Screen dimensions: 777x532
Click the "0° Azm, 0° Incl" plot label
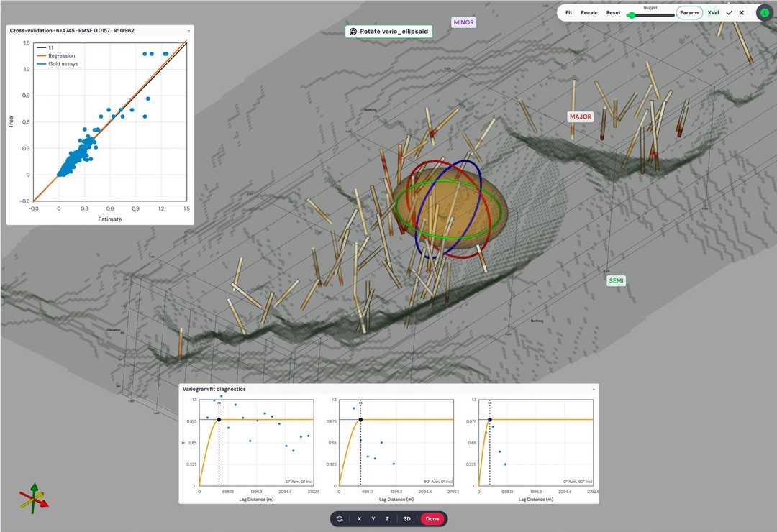[x=299, y=482]
